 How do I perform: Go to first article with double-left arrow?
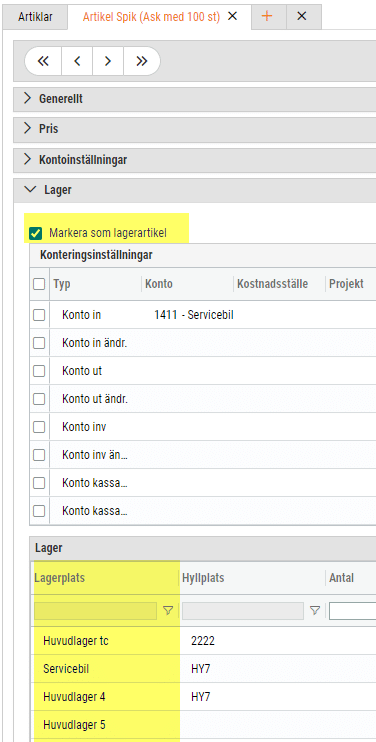point(43,61)
